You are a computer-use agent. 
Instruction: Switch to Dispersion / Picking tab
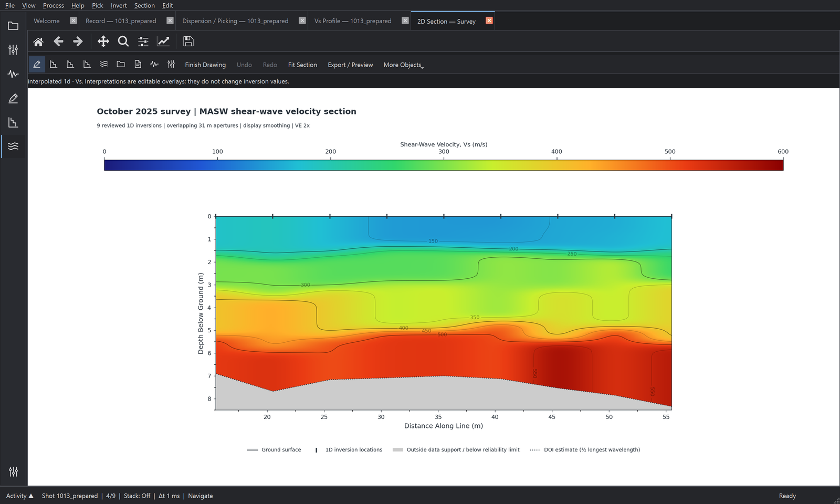click(x=235, y=21)
